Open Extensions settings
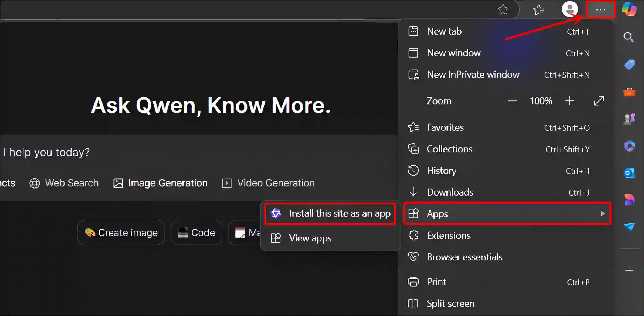The height and width of the screenshot is (316, 644). click(x=449, y=235)
